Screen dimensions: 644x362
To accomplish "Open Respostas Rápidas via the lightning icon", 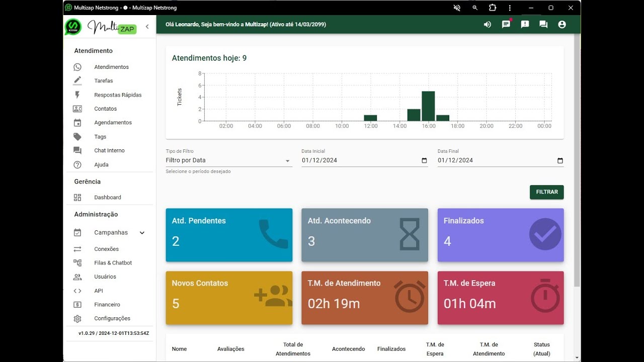I will tap(77, 95).
